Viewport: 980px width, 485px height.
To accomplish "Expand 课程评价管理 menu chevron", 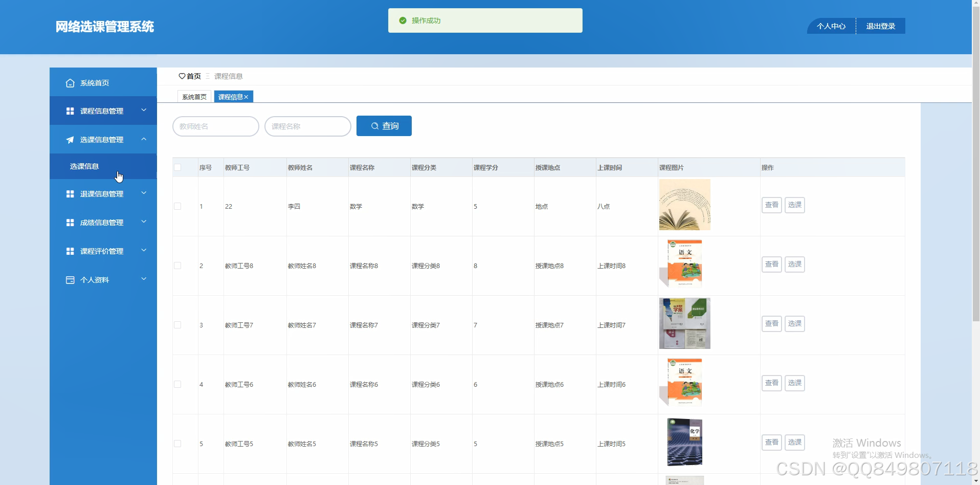I will 144,250.
